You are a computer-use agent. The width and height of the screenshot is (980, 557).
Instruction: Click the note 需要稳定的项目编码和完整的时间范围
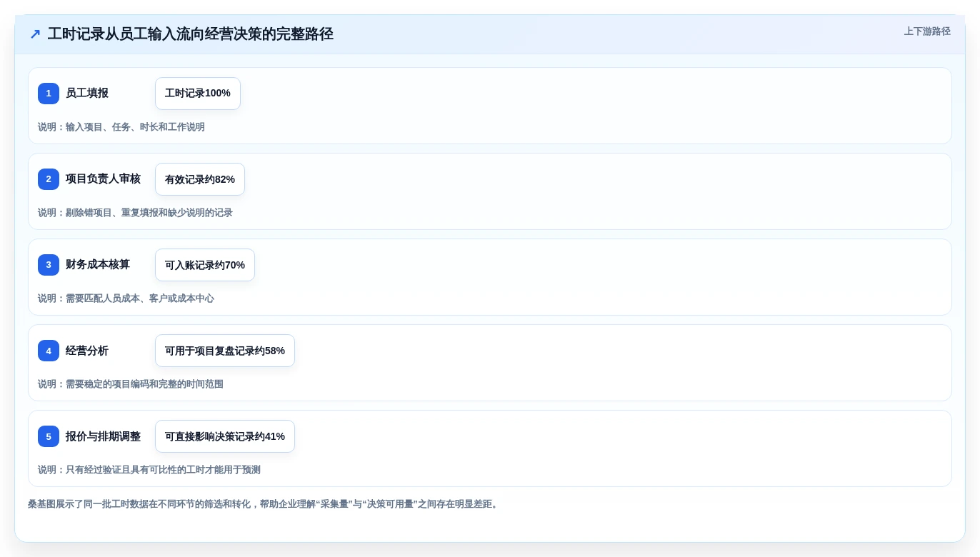pyautogui.click(x=131, y=384)
